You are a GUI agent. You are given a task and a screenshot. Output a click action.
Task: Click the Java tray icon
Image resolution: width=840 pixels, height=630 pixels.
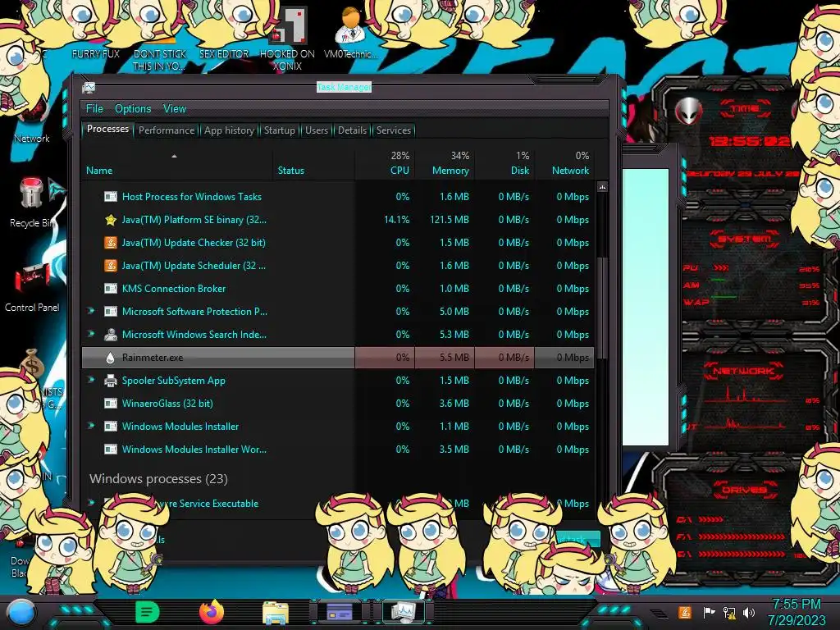click(685, 612)
